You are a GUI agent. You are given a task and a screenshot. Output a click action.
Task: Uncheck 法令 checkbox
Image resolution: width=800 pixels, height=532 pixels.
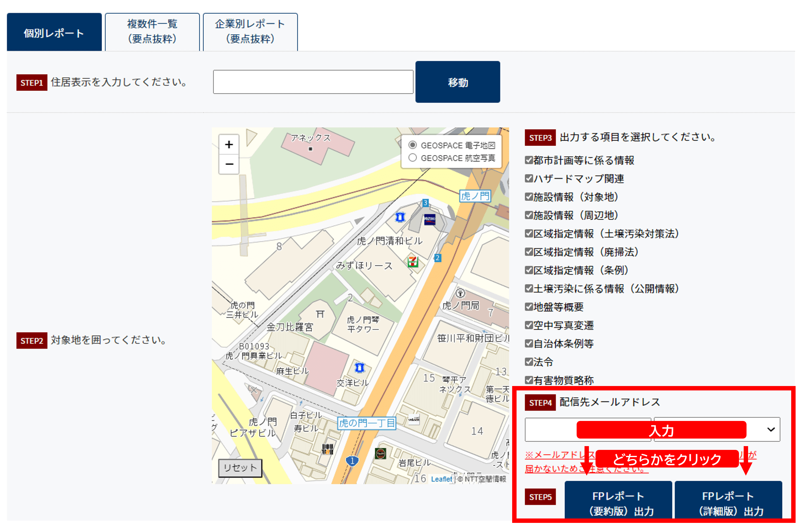point(529,362)
